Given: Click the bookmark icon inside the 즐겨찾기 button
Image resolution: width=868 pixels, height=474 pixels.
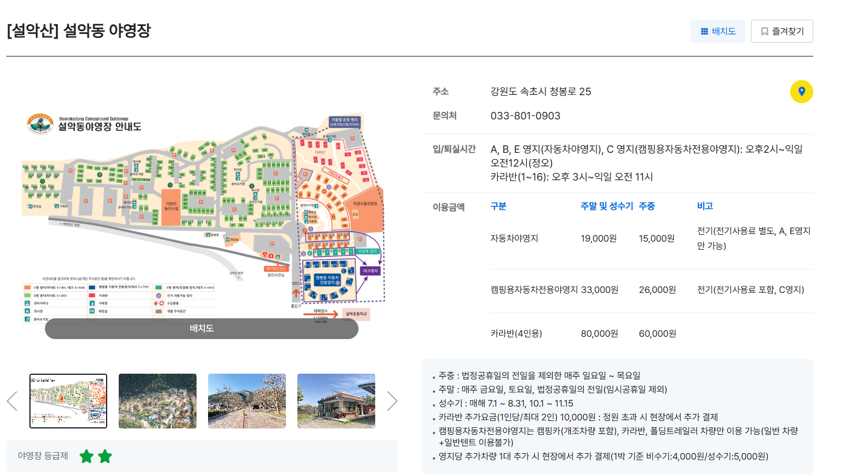Looking at the screenshot, I should [765, 31].
